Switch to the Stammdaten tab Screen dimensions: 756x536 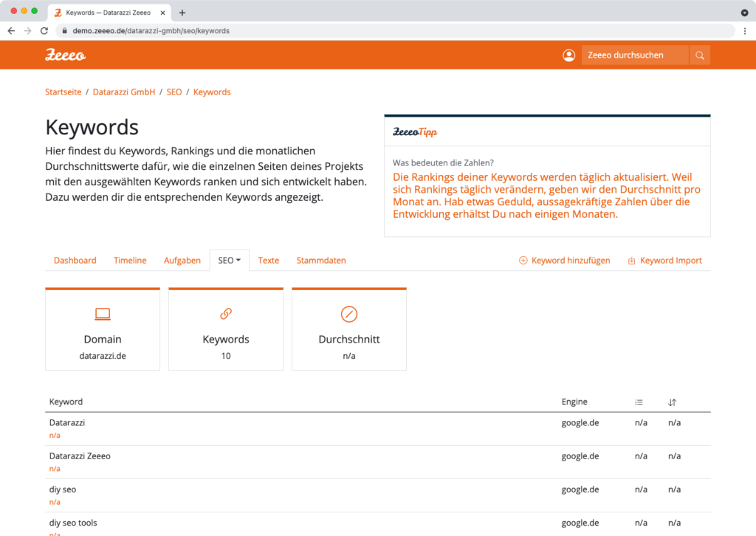point(321,261)
